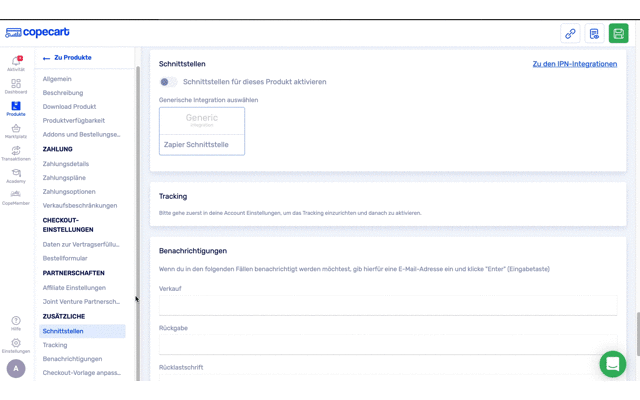640x400 pixels.
Task: Select Zahlungspläne menu item
Action: (64, 178)
